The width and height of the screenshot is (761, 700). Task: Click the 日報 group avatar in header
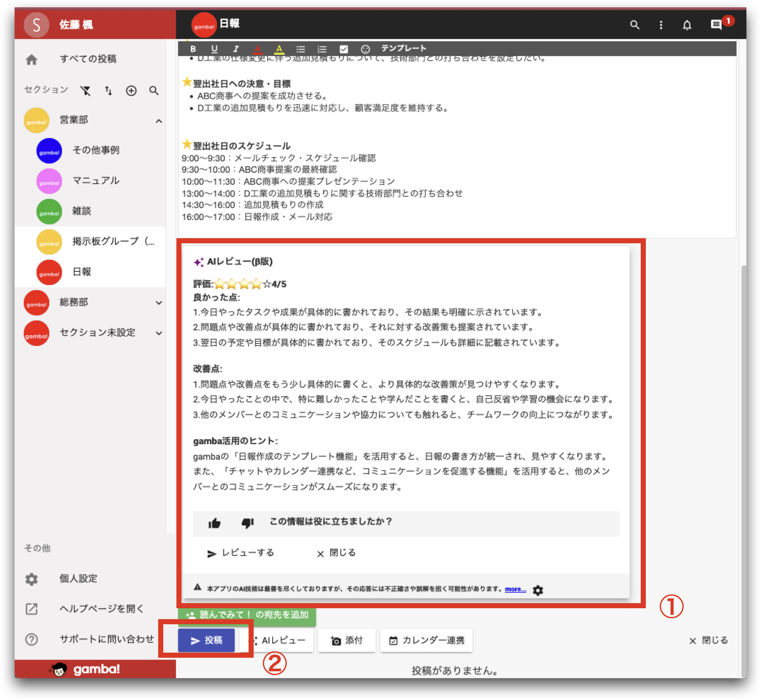(204, 25)
